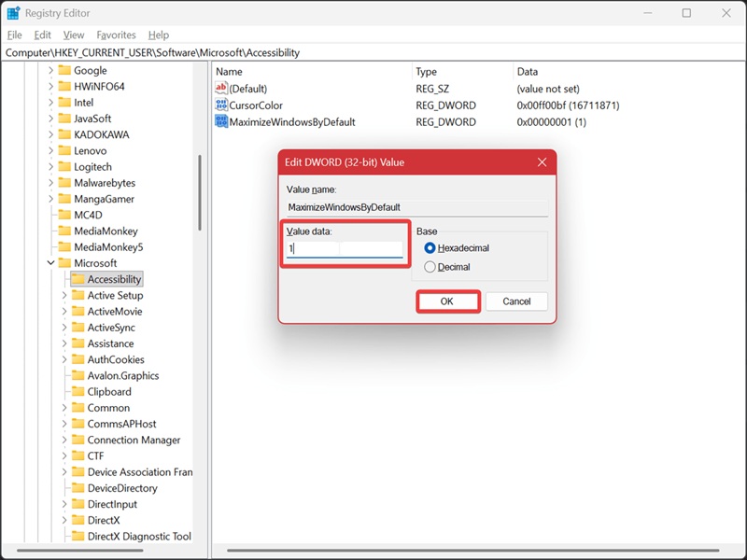The height and width of the screenshot is (560, 747).
Task: Expand the Active Setup key
Action: coord(64,295)
